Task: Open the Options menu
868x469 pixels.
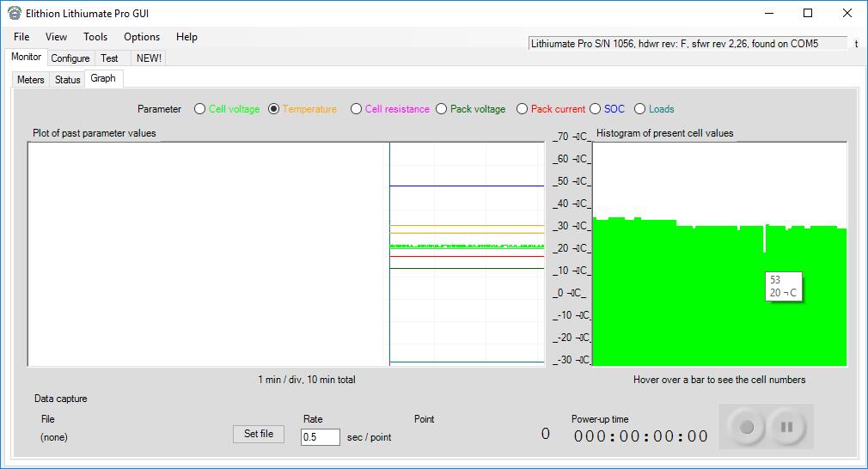Action: [x=142, y=37]
